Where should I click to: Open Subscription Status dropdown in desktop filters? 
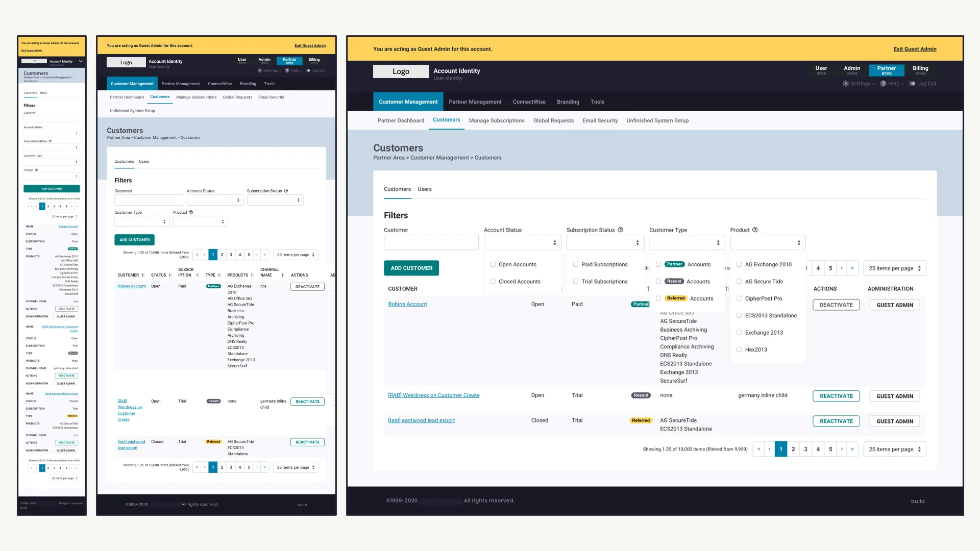point(605,243)
